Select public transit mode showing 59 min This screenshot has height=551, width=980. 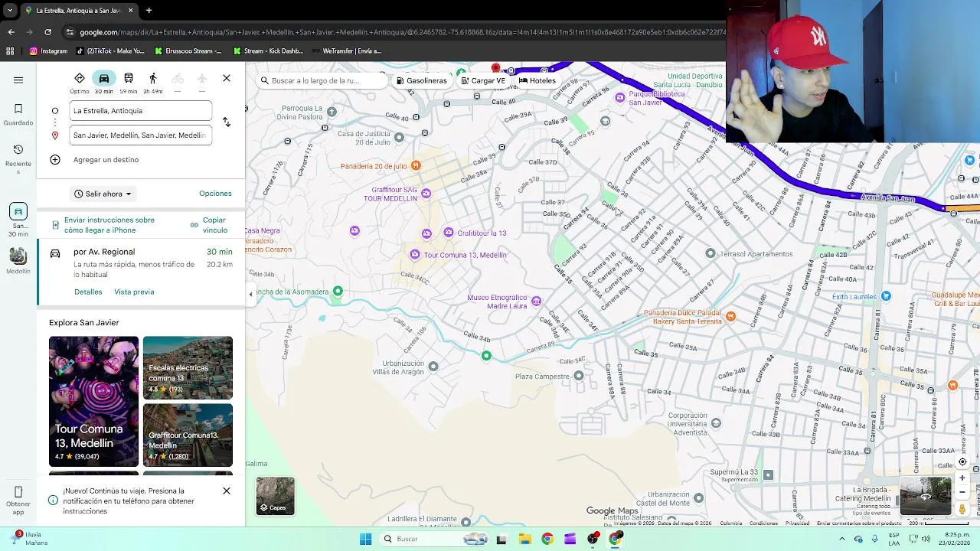click(x=129, y=83)
